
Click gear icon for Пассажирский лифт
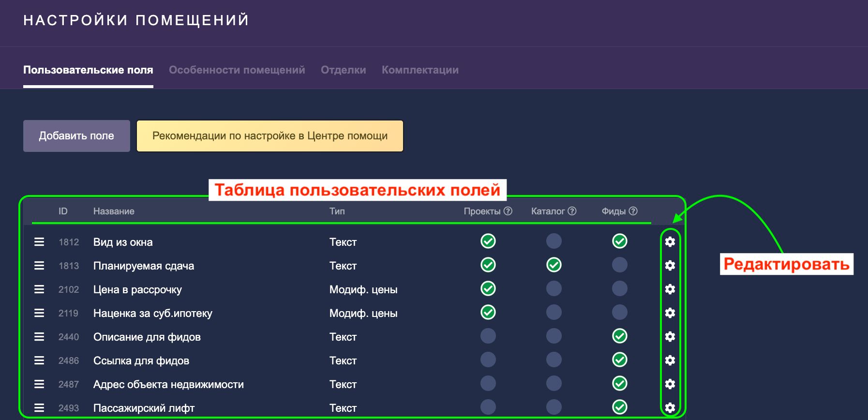[670, 407]
